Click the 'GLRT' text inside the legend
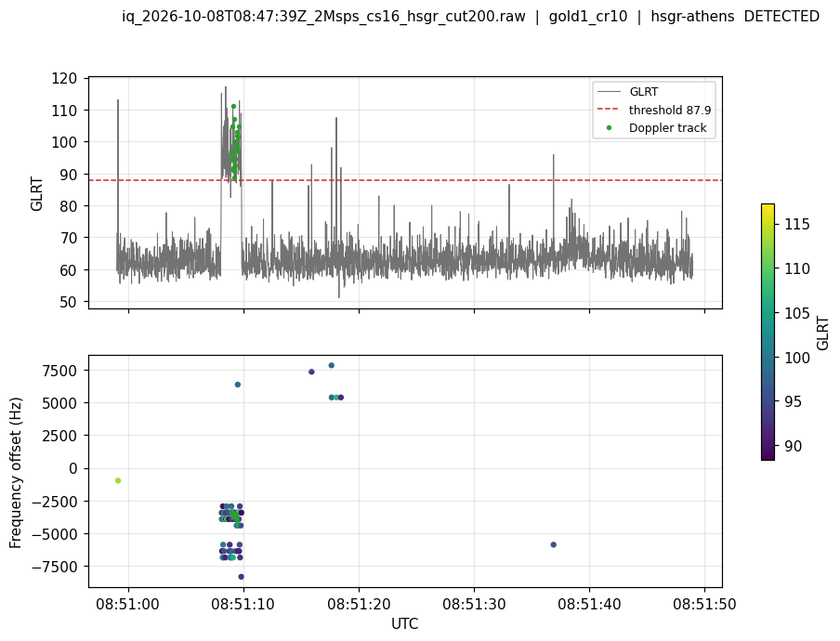Screen dimensions: 840x641 pos(643,92)
